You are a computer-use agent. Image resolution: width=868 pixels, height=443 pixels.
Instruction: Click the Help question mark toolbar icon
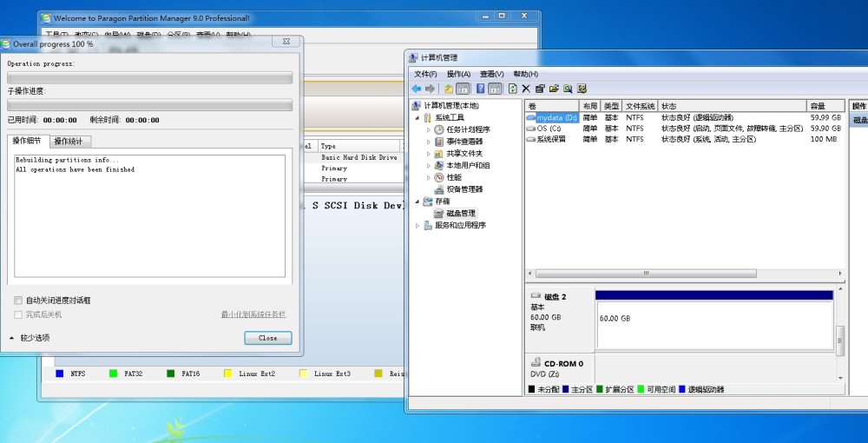tap(481, 89)
